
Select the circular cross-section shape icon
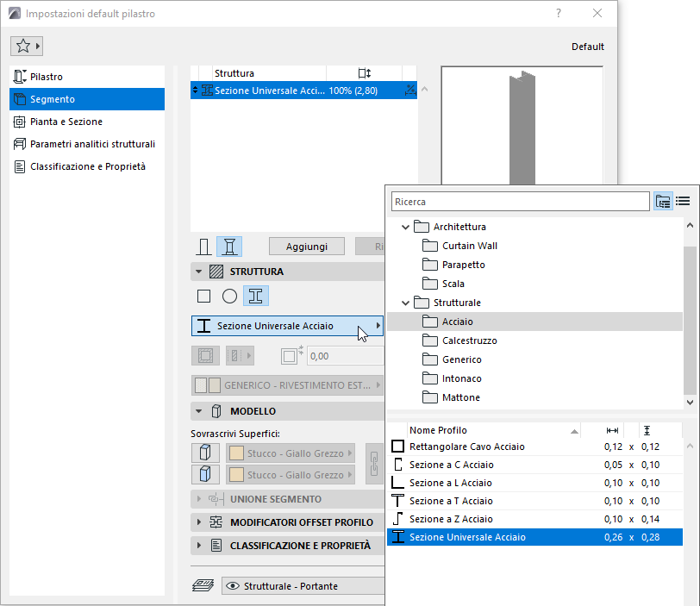[229, 296]
